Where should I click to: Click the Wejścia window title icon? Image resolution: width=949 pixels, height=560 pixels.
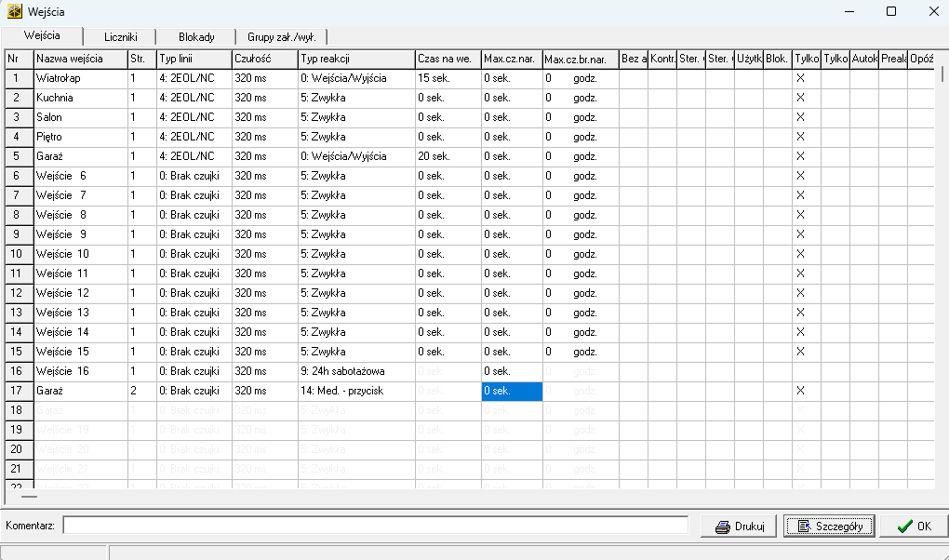(15, 11)
